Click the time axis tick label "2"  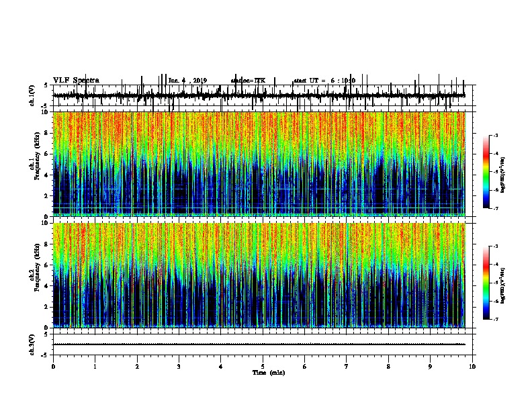tap(137, 367)
